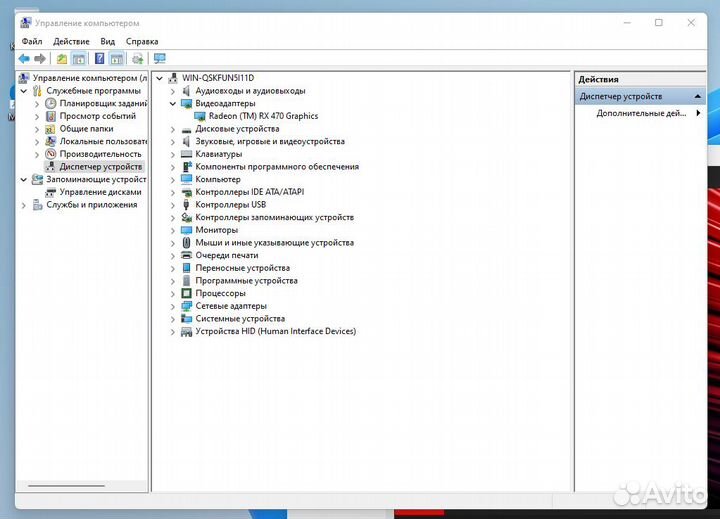This screenshot has height=519, width=720.
Task: Collapse the Видеоадаптеры category
Action: coord(173,103)
